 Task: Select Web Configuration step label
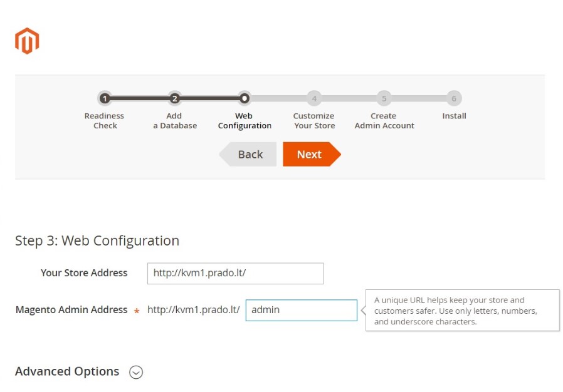pos(245,121)
